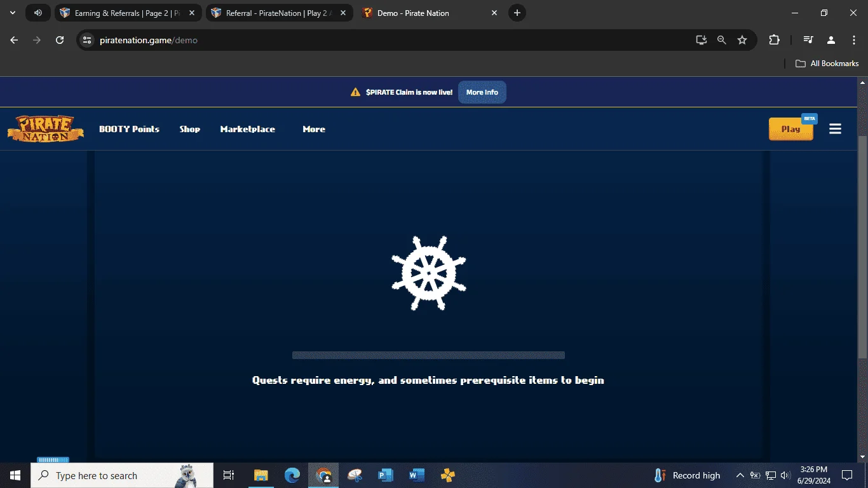Launch Microsoft Edge from the taskbar
Viewport: 868px width, 488px height.
pyautogui.click(x=292, y=475)
